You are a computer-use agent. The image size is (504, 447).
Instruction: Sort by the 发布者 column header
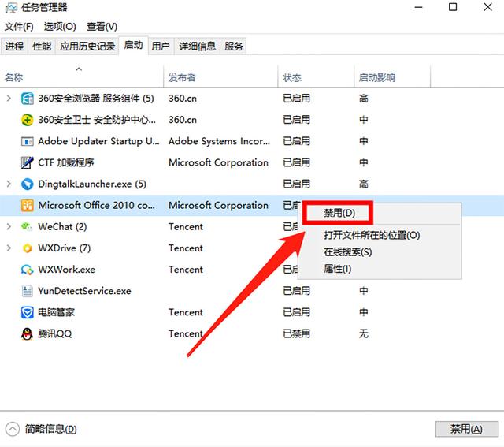tap(182, 77)
